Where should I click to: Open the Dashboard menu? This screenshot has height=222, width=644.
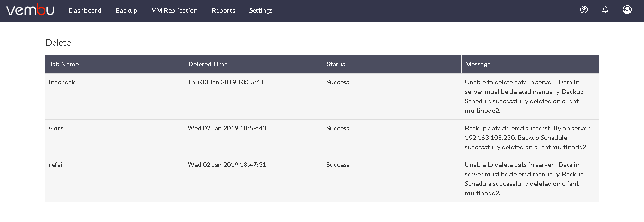[85, 10]
